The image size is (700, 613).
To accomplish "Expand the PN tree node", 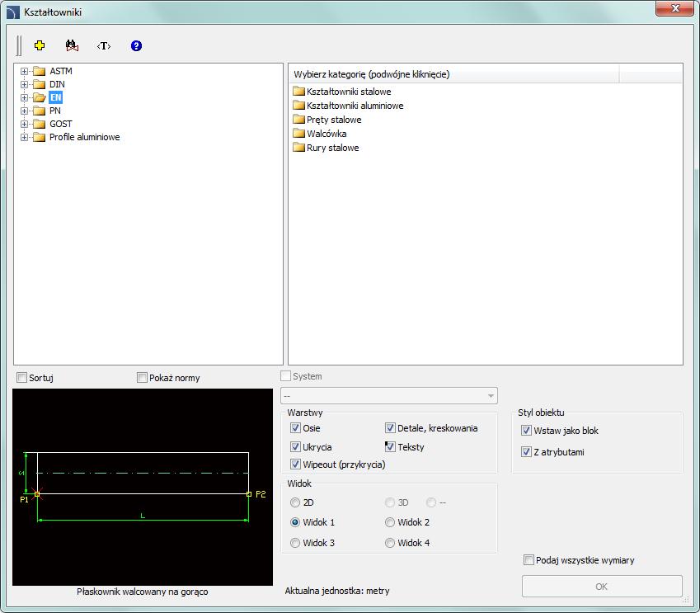I will click(x=24, y=111).
